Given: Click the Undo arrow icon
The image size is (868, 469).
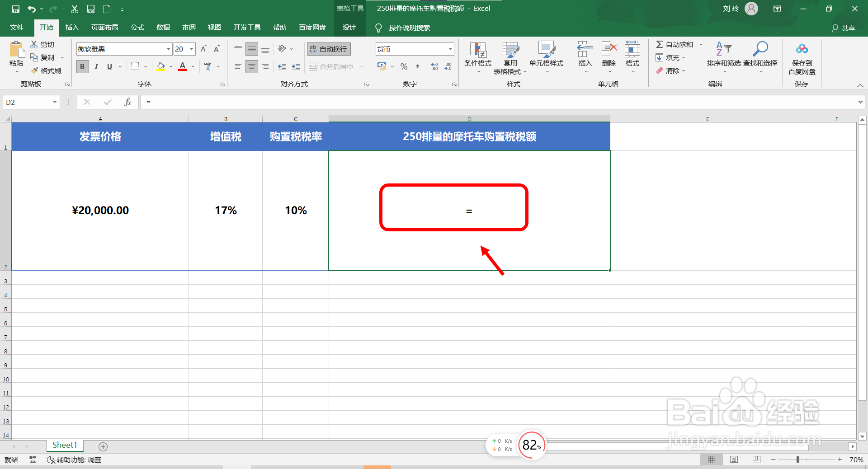Looking at the screenshot, I should (32, 9).
